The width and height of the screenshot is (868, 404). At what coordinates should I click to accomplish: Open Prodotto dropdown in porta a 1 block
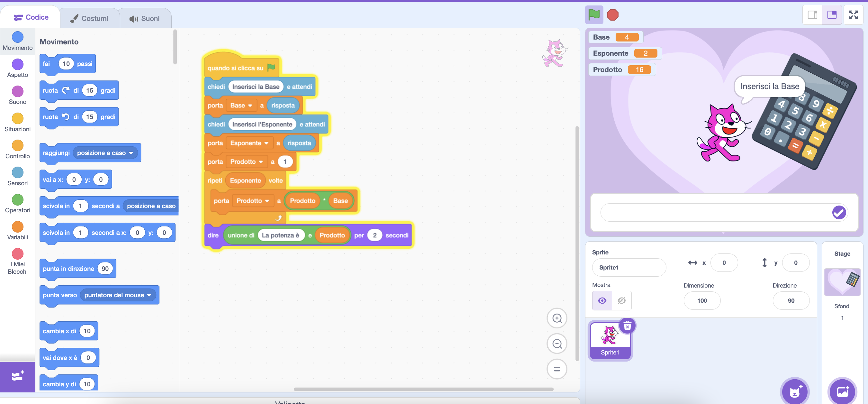[247, 162]
